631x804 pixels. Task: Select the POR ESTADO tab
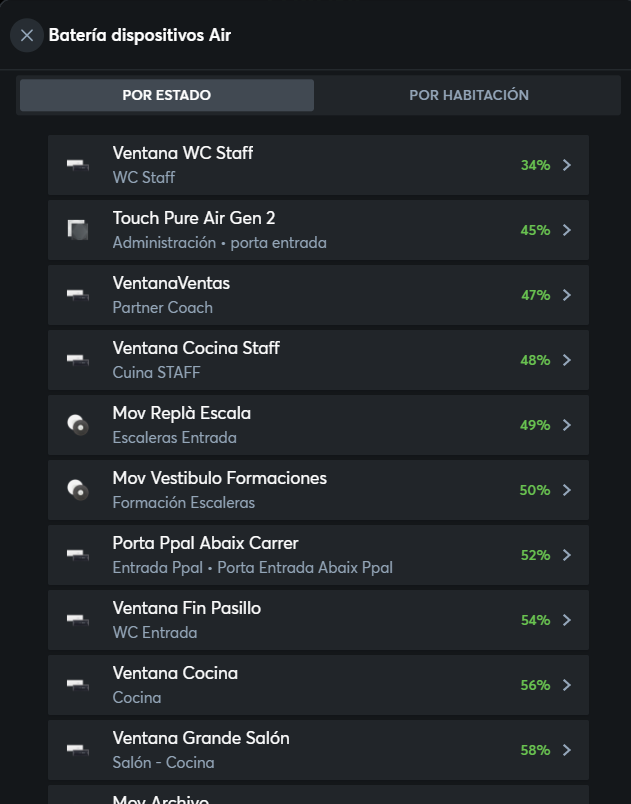pyautogui.click(x=166, y=95)
